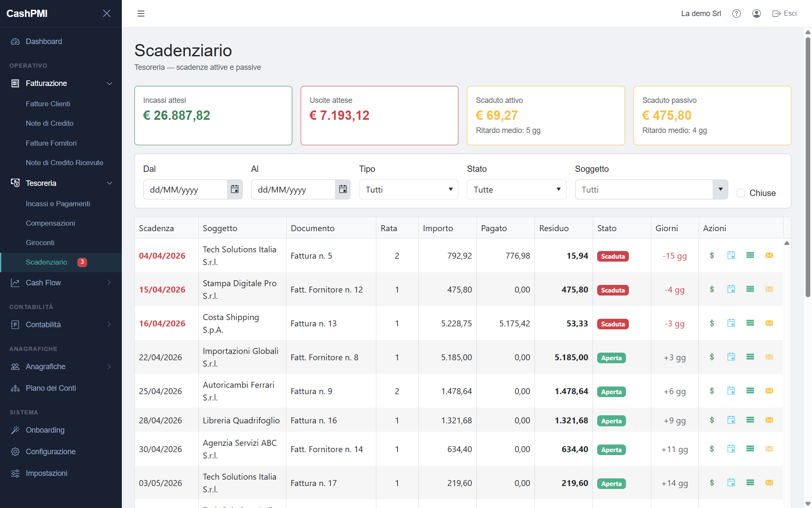The height and width of the screenshot is (508, 812).
Task: Open Fatture Clienti menu item
Action: (48, 104)
